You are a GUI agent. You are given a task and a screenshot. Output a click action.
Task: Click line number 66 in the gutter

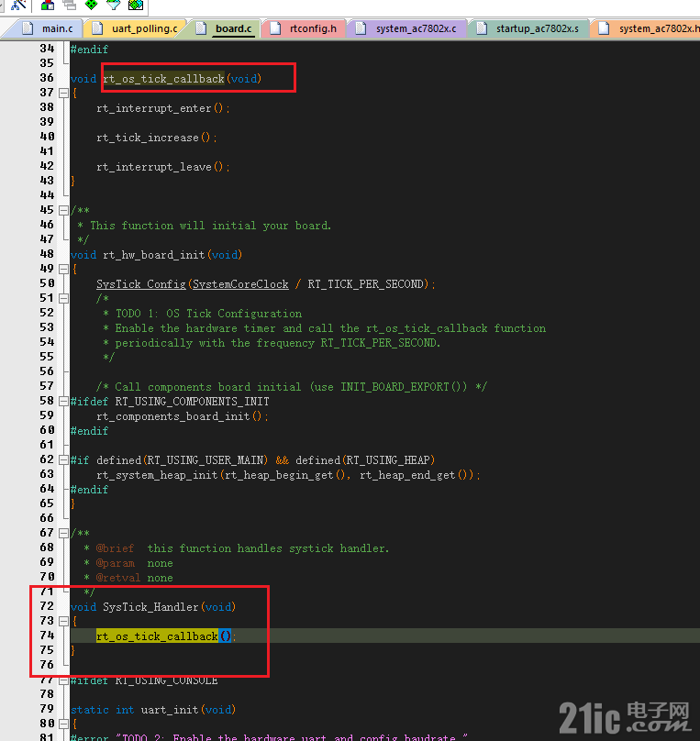[x=47, y=517]
